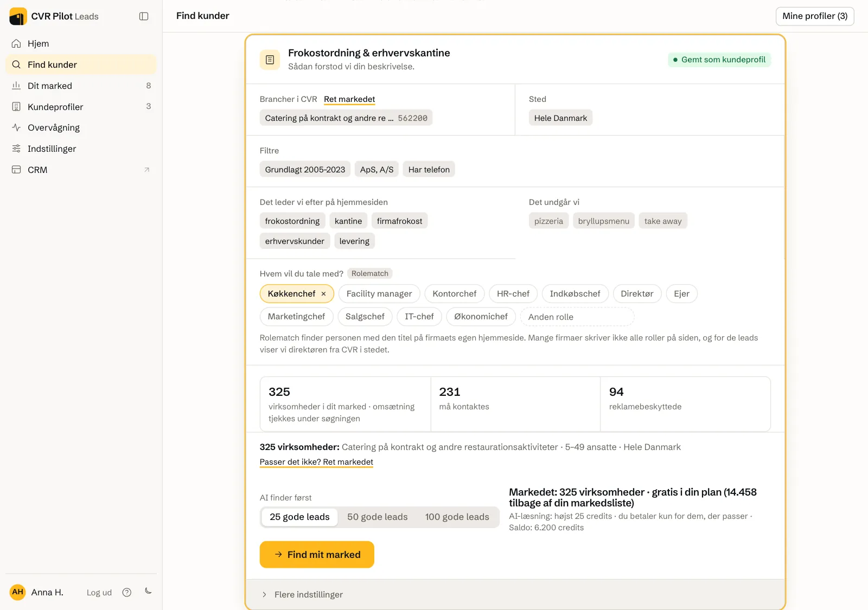The image size is (868, 610).
Task: Click the Hjem house icon
Action: (16, 43)
